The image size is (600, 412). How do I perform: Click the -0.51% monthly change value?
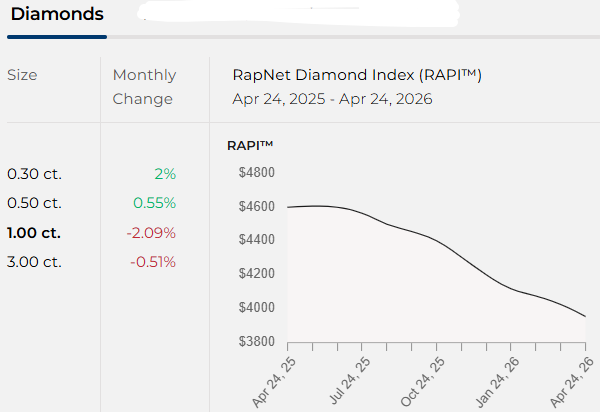tap(153, 262)
